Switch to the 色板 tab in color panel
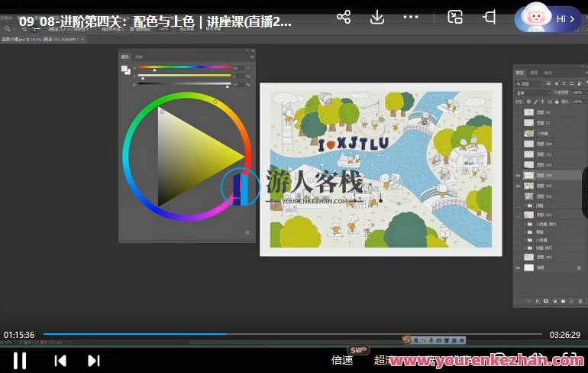This screenshot has width=588, height=373. pyautogui.click(x=138, y=57)
